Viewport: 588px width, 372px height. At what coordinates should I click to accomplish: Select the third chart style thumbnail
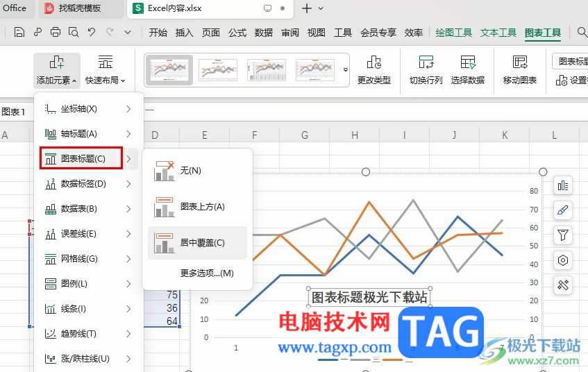click(267, 69)
